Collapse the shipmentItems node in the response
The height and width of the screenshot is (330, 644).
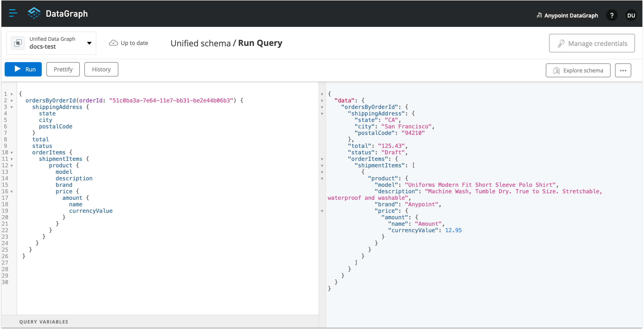322,165
